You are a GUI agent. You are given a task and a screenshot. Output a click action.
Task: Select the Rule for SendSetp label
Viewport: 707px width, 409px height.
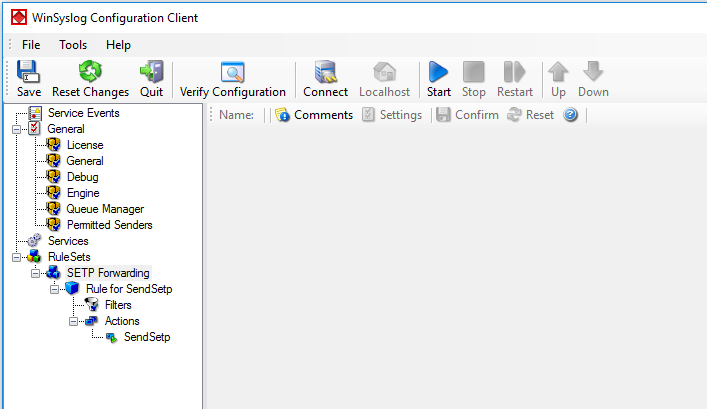coord(129,289)
